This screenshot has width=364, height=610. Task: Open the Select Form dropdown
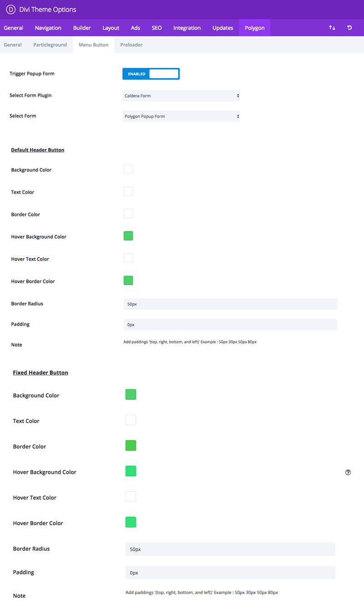(x=181, y=116)
